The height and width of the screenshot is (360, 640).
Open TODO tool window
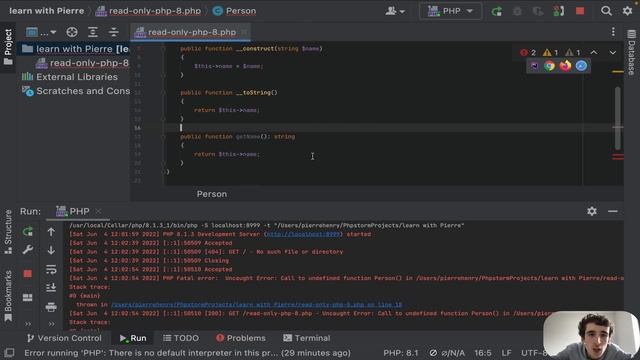click(181, 338)
